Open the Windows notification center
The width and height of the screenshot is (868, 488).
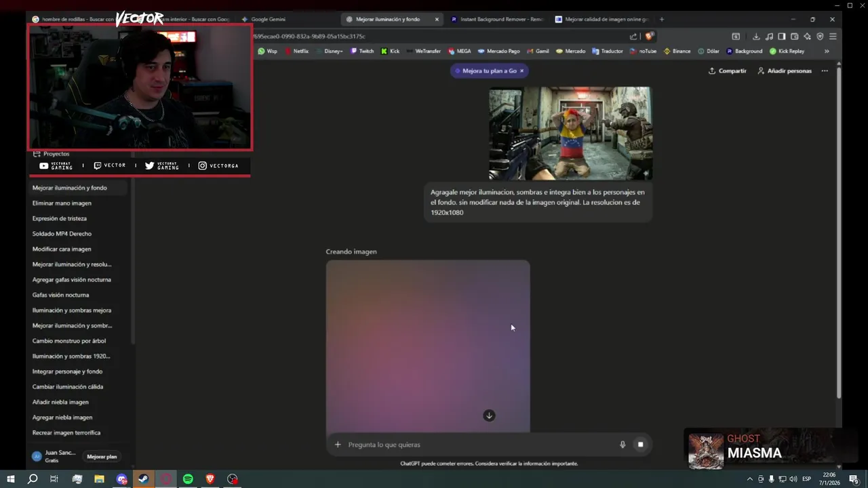[854, 479]
